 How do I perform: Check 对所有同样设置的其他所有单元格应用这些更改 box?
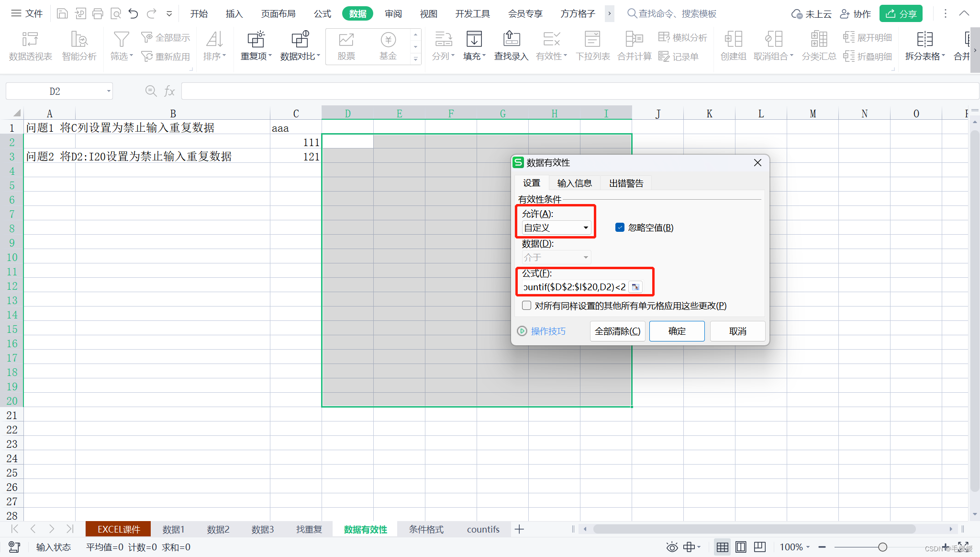coord(526,306)
